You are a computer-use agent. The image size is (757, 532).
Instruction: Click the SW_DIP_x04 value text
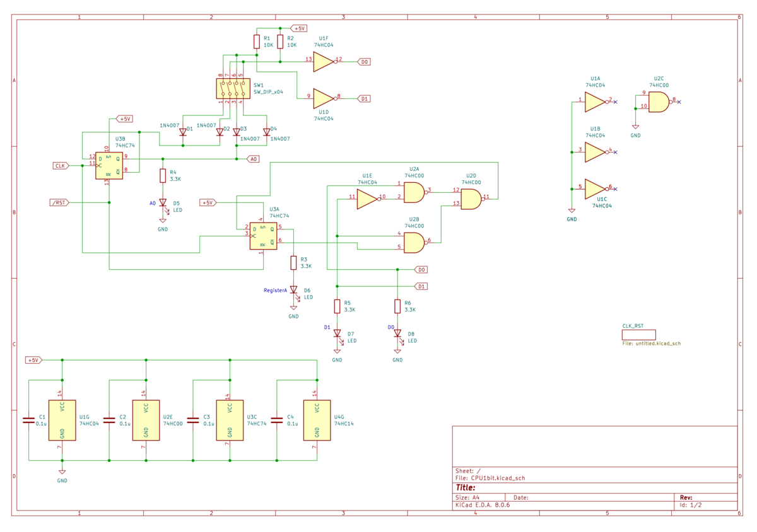click(x=268, y=91)
